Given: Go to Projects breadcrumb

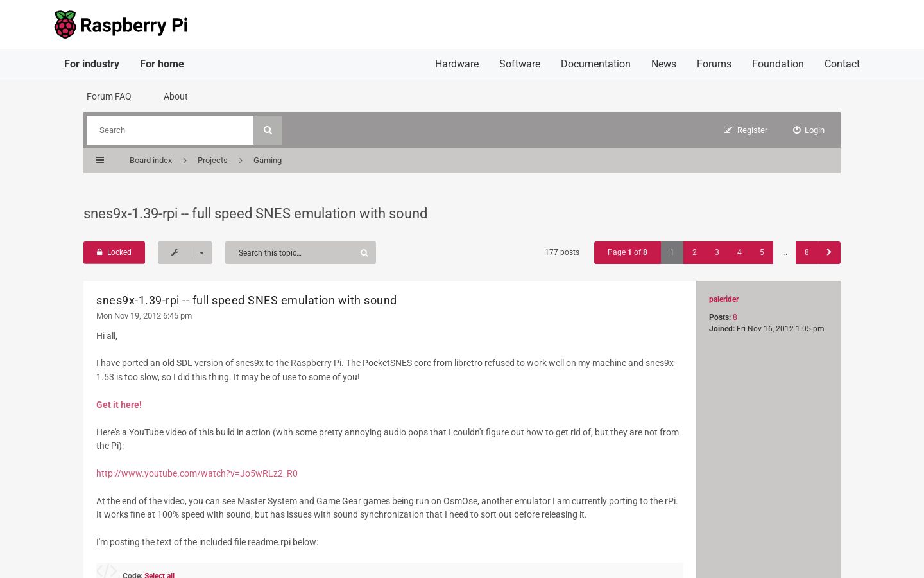Looking at the screenshot, I should [x=212, y=161].
